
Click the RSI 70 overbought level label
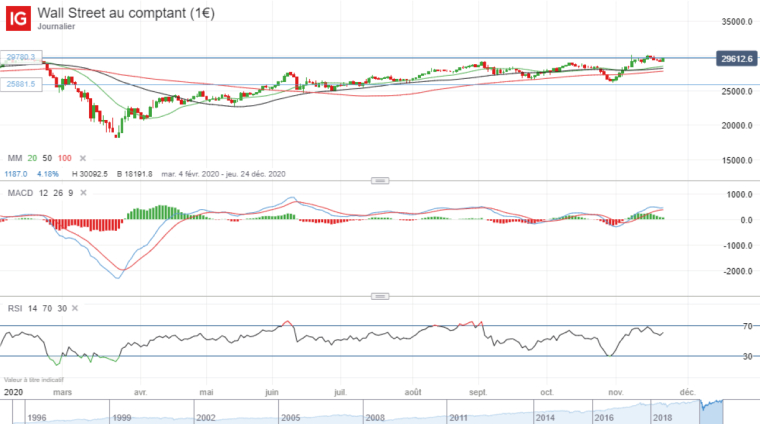[x=748, y=326]
